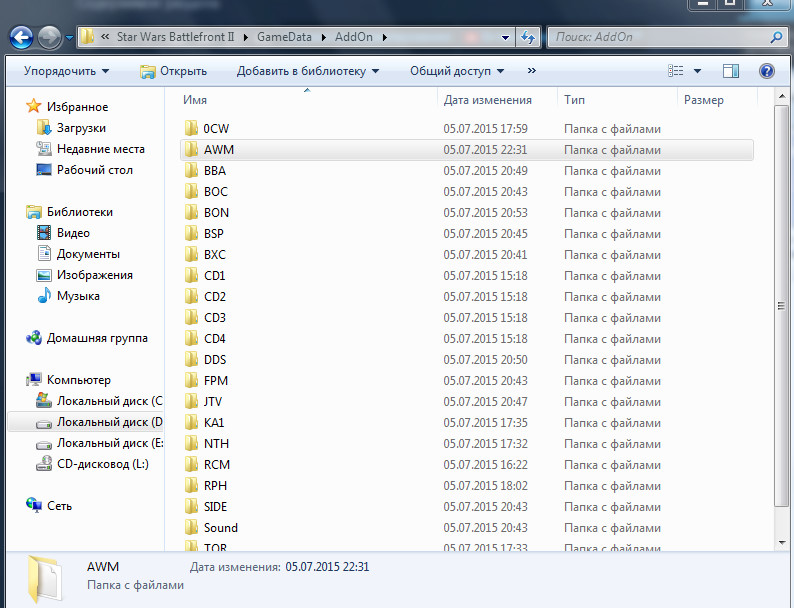Open Help with the question mark icon

(767, 71)
